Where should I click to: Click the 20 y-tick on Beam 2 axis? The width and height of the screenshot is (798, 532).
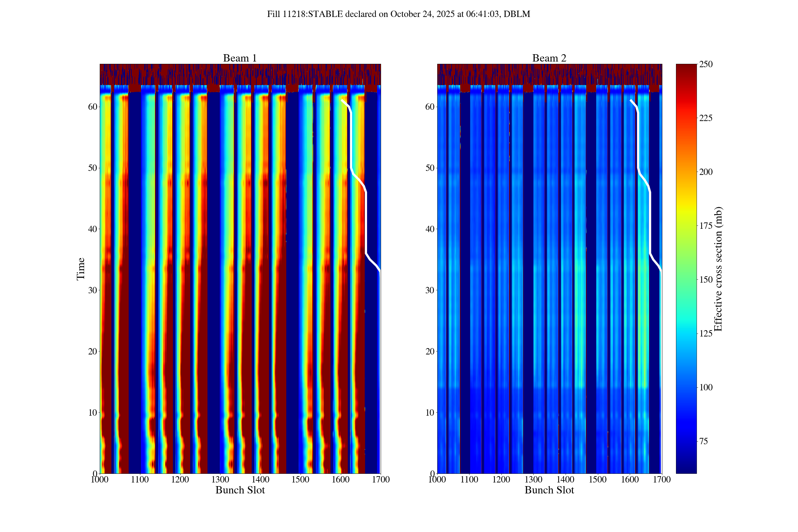(430, 351)
